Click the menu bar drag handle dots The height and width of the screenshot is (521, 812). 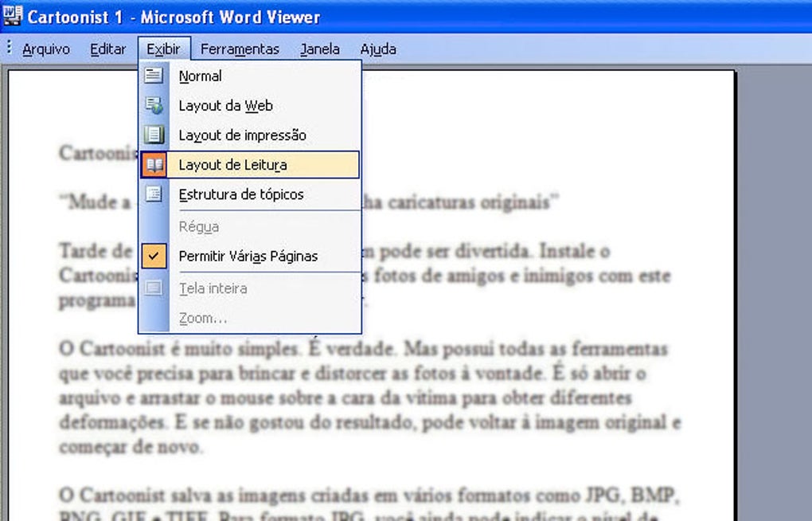point(9,48)
